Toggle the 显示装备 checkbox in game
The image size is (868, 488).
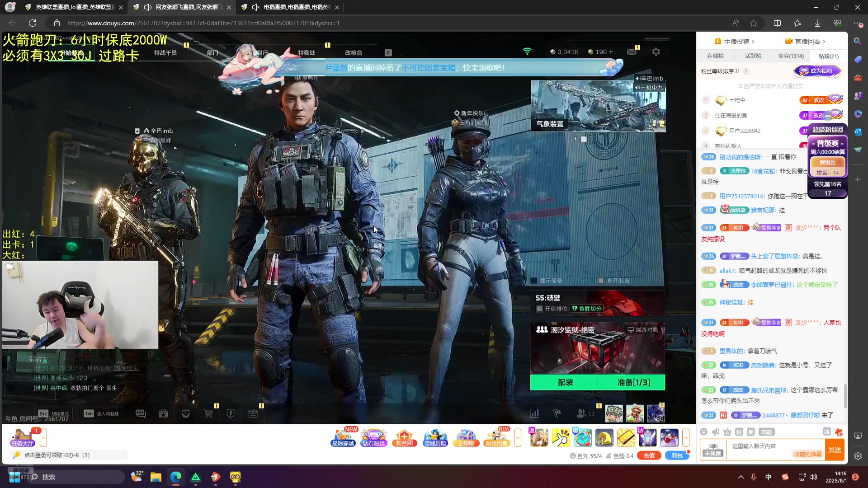[534, 281]
